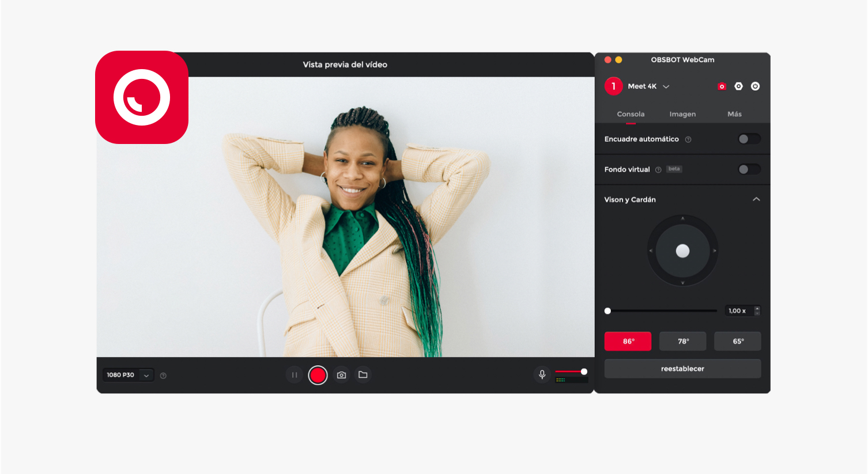Open the Más tab

click(x=734, y=114)
